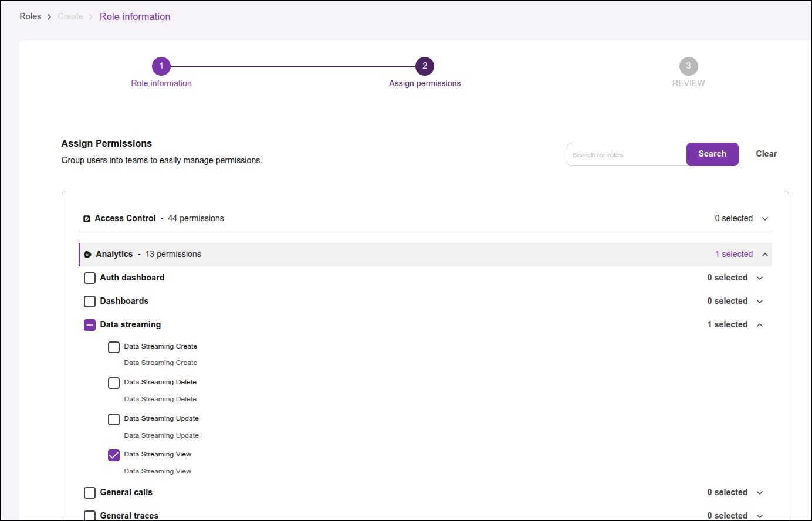Enable the Dashboards checkbox
This screenshot has width=812, height=521.
(89, 301)
